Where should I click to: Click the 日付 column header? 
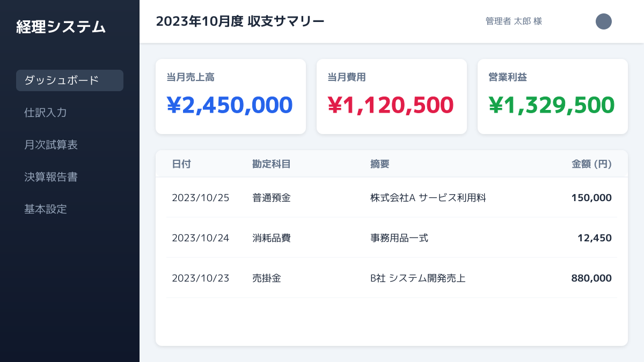pyautogui.click(x=181, y=164)
